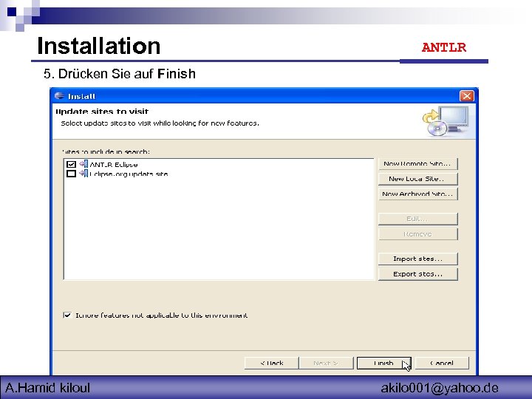Click the update wizard computer and CD icon

(x=446, y=121)
